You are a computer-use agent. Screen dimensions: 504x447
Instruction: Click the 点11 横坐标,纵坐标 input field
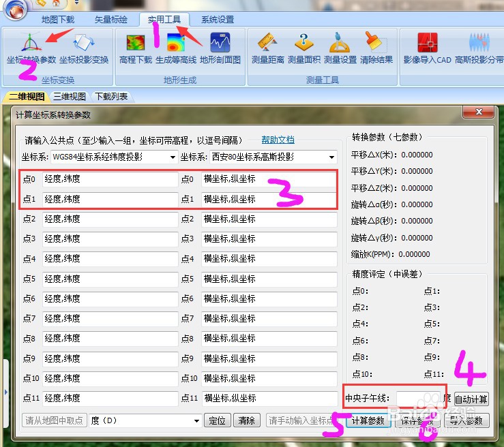pos(269,399)
